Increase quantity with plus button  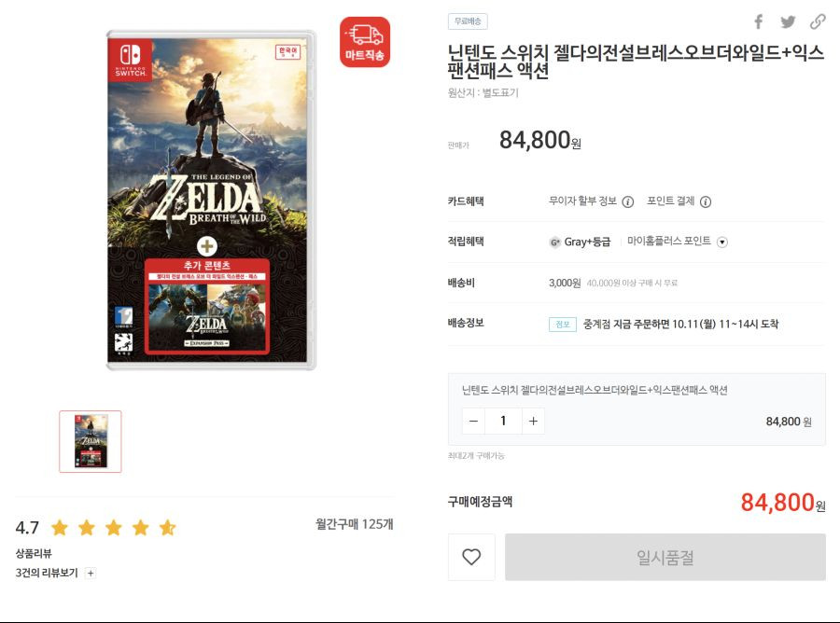(x=533, y=421)
